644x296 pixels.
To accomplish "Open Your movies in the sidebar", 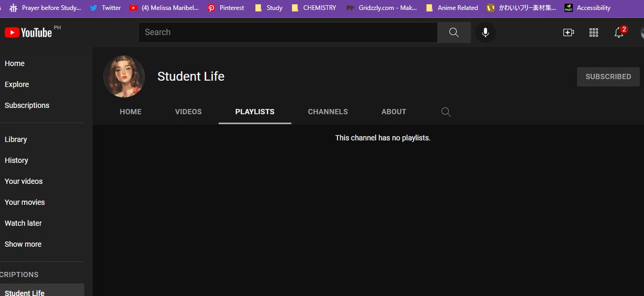I will (25, 202).
